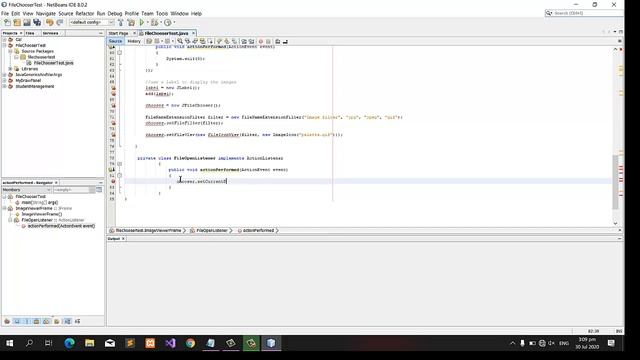Screen dimensions: 640x360
Task: Click the Build Project hammer icon
Action: click(x=121, y=22)
